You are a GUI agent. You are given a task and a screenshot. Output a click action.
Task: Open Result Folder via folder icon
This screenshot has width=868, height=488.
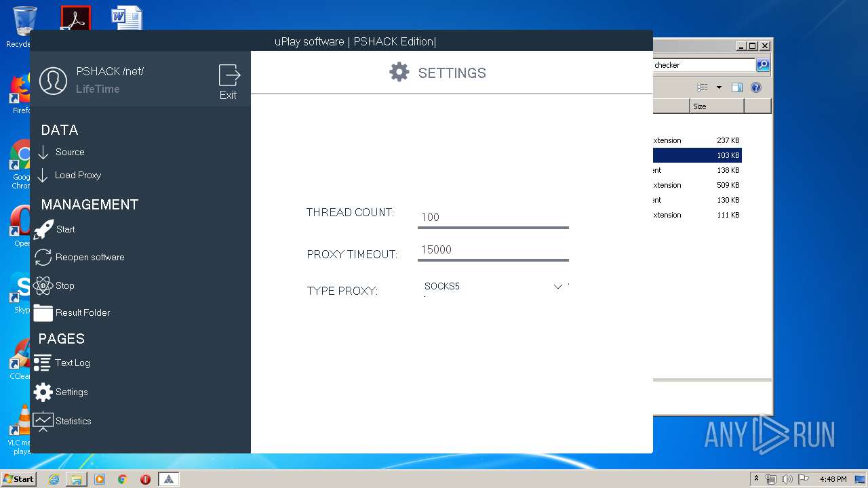(43, 312)
